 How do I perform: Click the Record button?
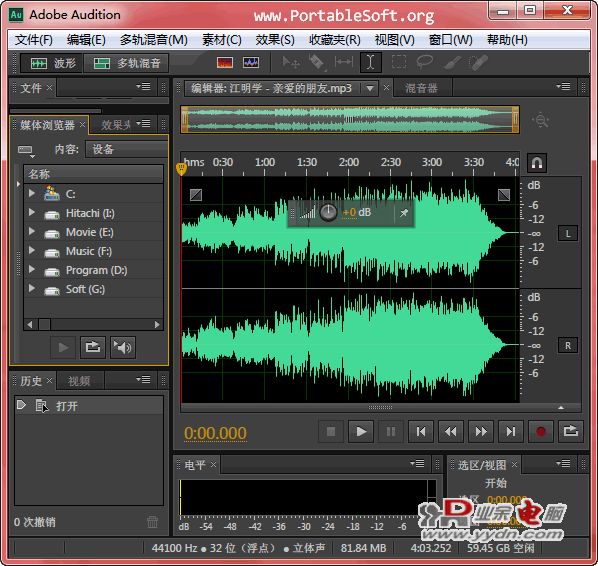click(541, 431)
